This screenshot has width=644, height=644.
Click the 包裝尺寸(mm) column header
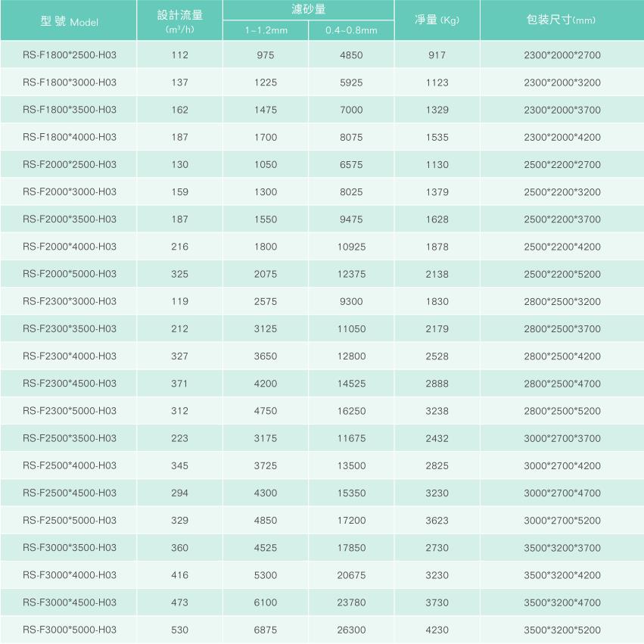click(x=562, y=20)
